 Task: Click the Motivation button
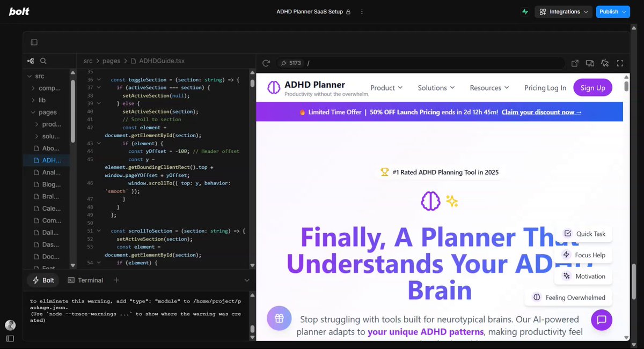(x=584, y=276)
